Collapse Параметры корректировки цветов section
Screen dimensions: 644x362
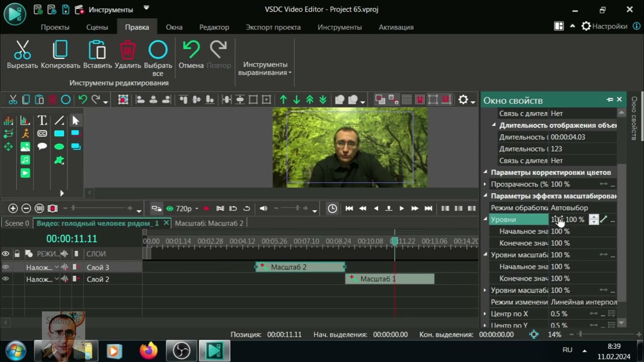(x=486, y=172)
